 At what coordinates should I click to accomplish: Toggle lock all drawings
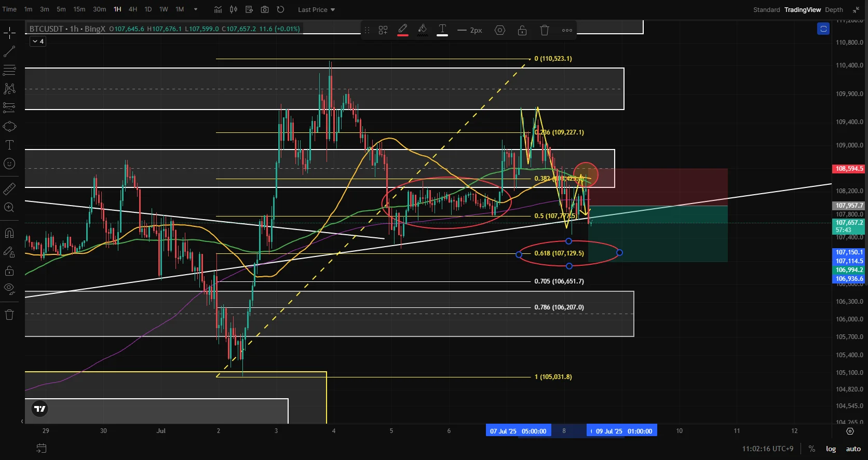(x=9, y=270)
